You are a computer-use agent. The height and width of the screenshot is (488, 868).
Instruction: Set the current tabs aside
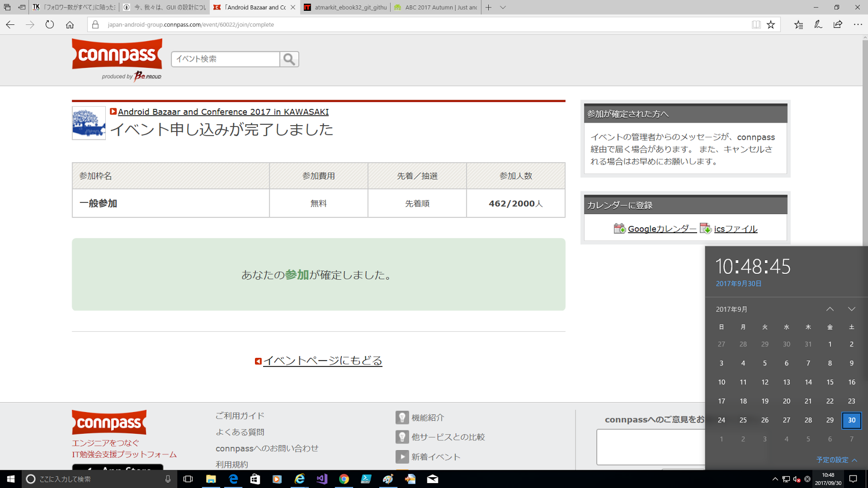pos(22,7)
